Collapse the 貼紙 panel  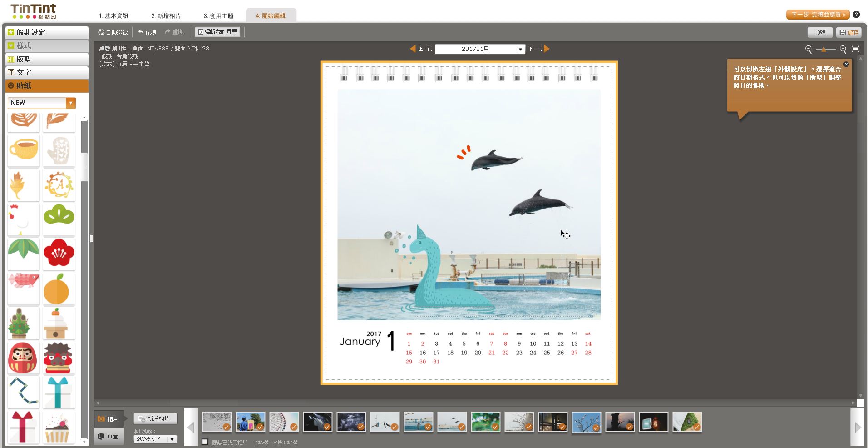click(x=47, y=85)
